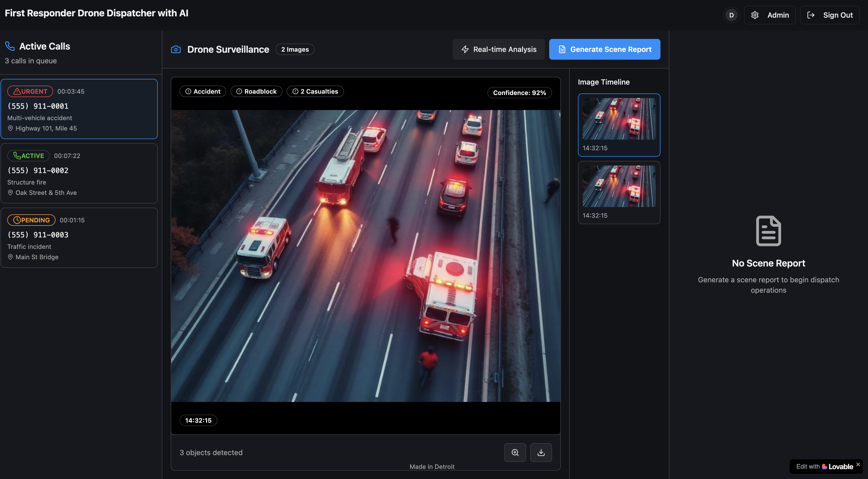Click the user avatar D icon
The image size is (868, 479).
coord(731,15)
